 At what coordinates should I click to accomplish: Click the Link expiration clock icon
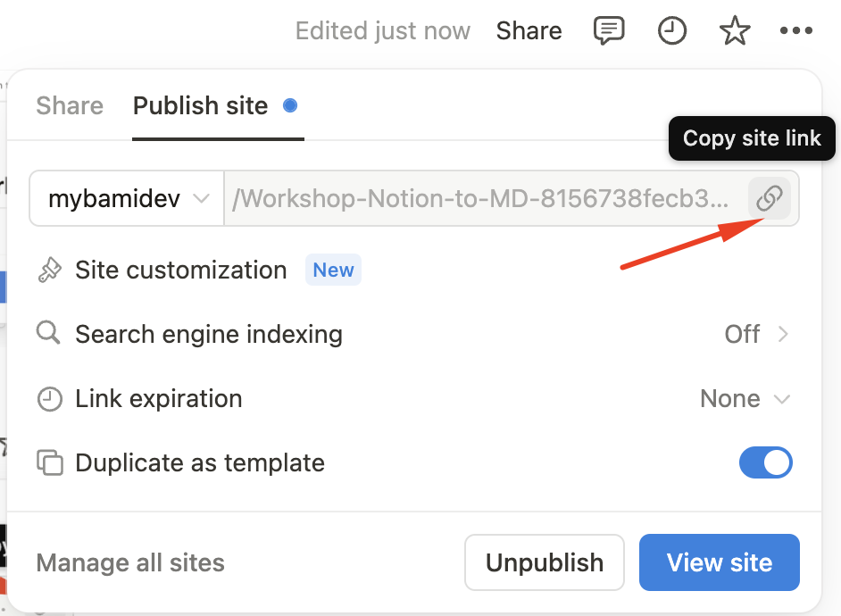click(x=48, y=399)
